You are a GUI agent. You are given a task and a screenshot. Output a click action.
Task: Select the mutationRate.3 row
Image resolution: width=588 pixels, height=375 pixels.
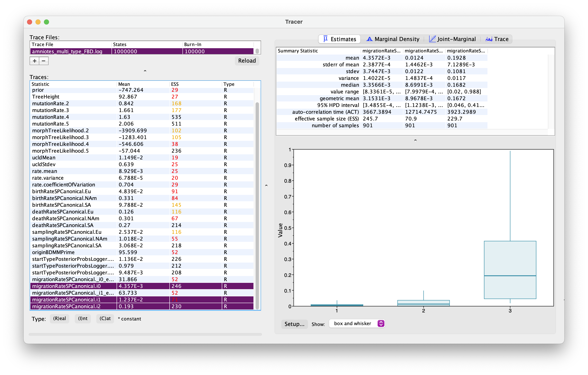[142, 110]
